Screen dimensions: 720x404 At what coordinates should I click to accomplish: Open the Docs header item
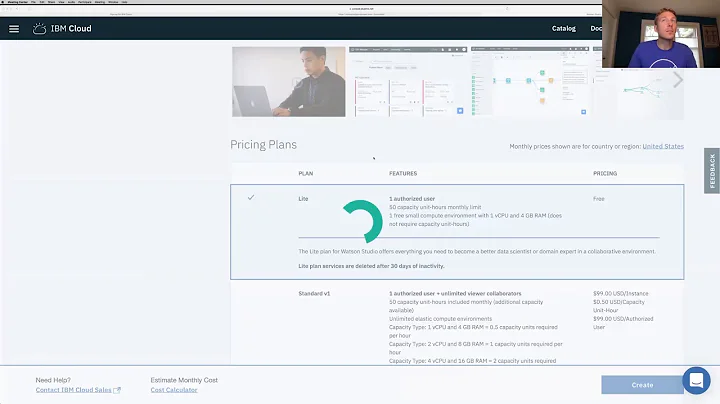596,28
